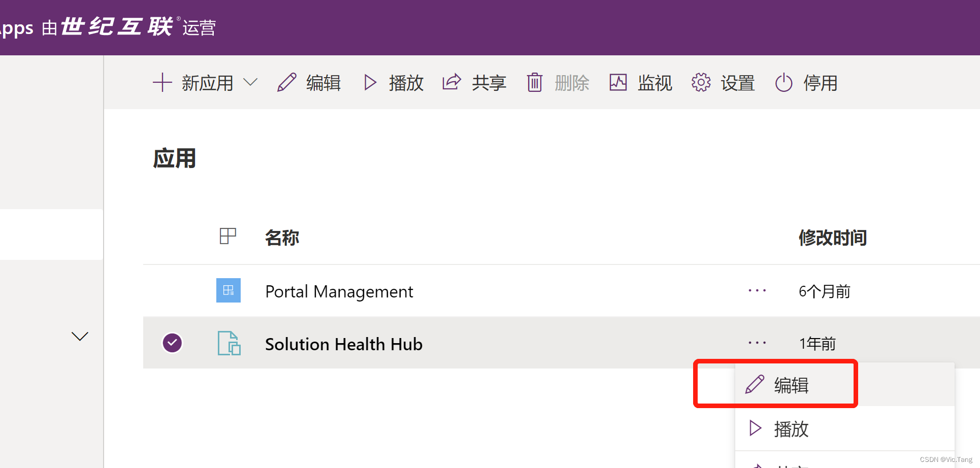
Task: Click the 新应用 label in the toolbar
Action: 208,83
